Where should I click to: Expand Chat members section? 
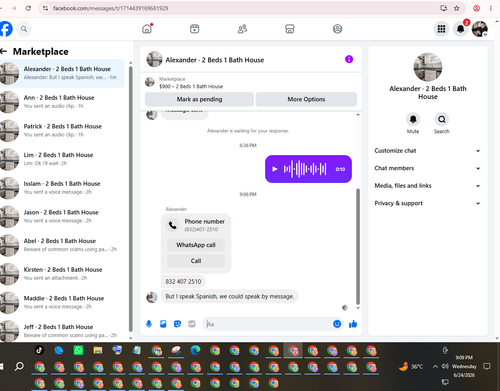[428, 168]
